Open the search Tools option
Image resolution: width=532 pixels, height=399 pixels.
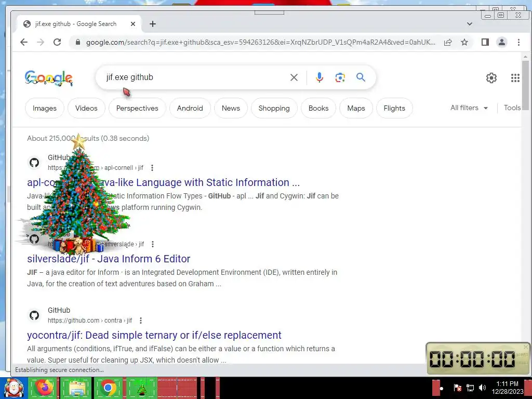(x=512, y=108)
